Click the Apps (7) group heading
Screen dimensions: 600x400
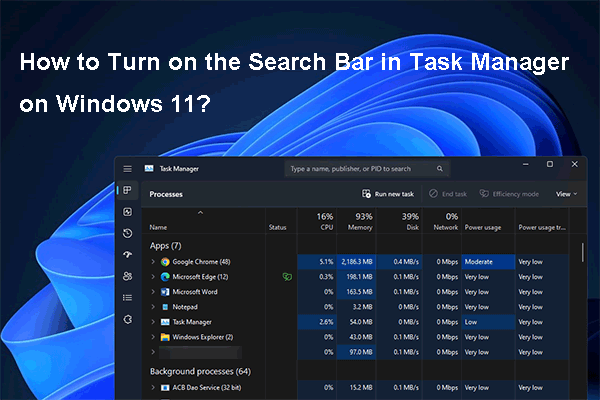(x=165, y=246)
